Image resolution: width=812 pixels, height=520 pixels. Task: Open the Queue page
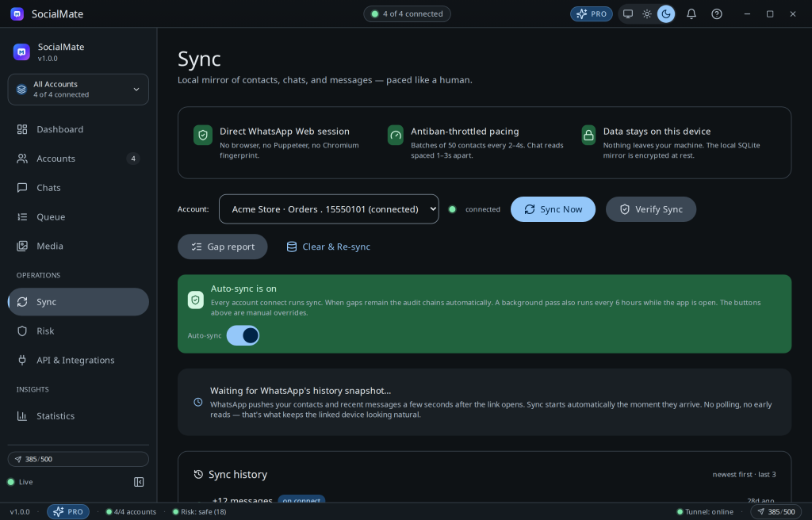(x=79, y=217)
